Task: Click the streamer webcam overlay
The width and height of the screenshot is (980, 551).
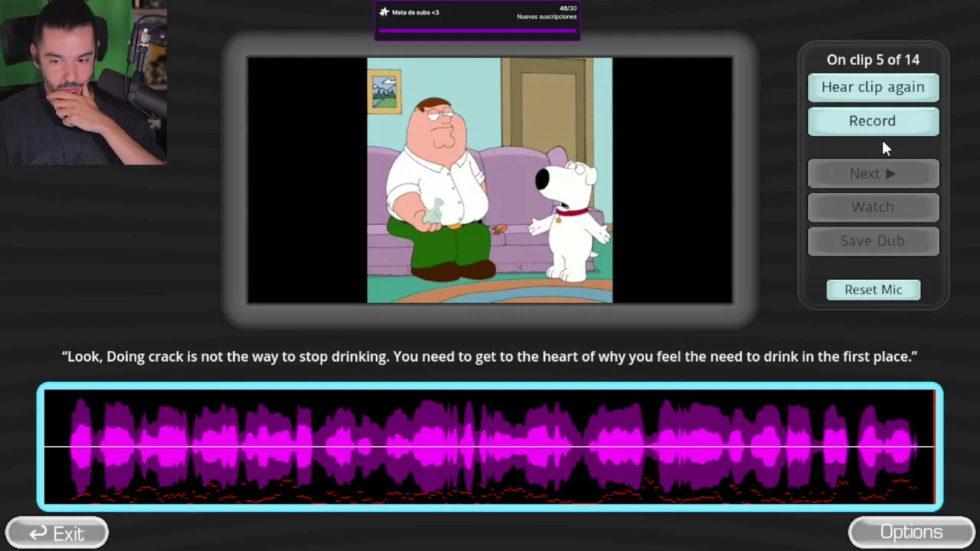Action: [x=83, y=83]
